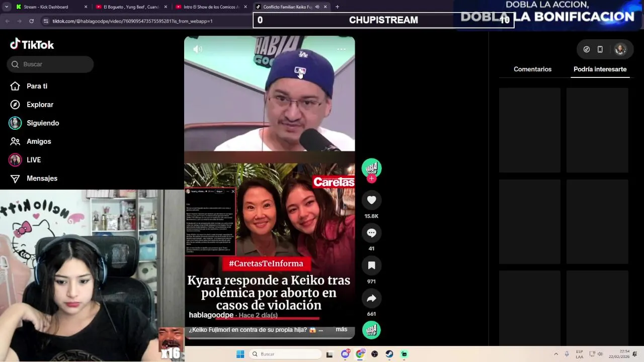Click the microphone tray icon
Image resolution: width=644 pixels, height=362 pixels.
567,354
